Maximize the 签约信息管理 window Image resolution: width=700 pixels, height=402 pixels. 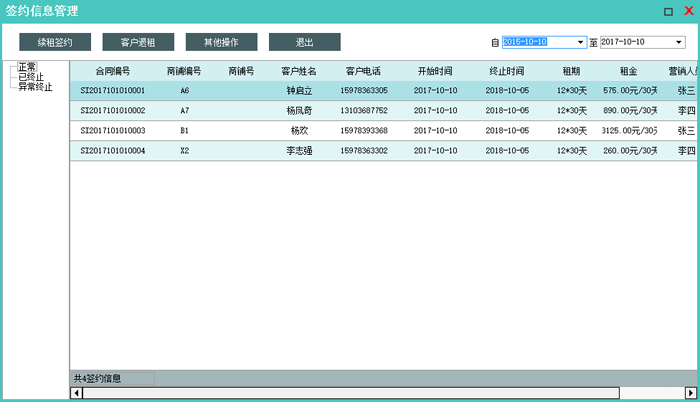(668, 11)
